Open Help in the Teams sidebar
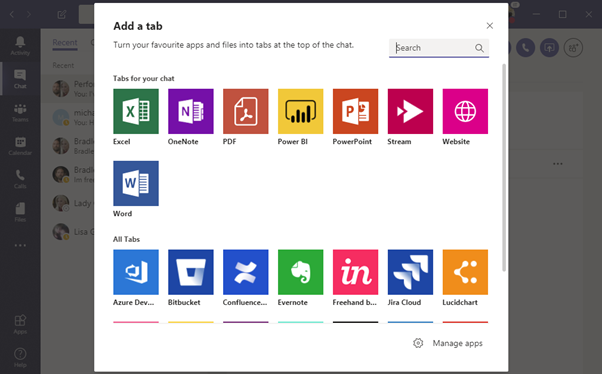 [20, 357]
